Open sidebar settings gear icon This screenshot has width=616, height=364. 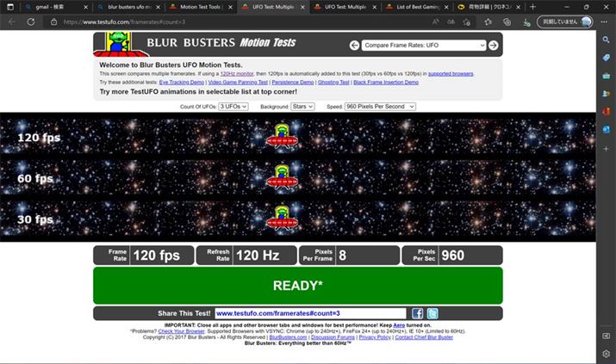tap(607, 354)
